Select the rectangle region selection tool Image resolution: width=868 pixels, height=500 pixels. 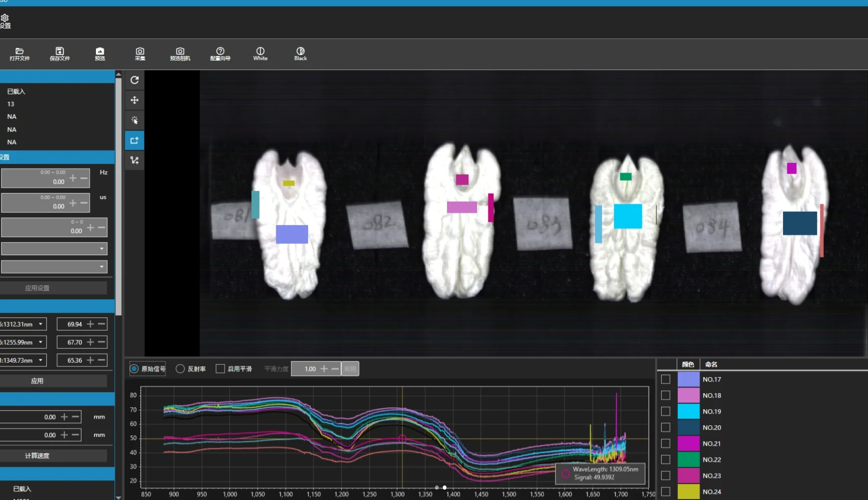(135, 140)
